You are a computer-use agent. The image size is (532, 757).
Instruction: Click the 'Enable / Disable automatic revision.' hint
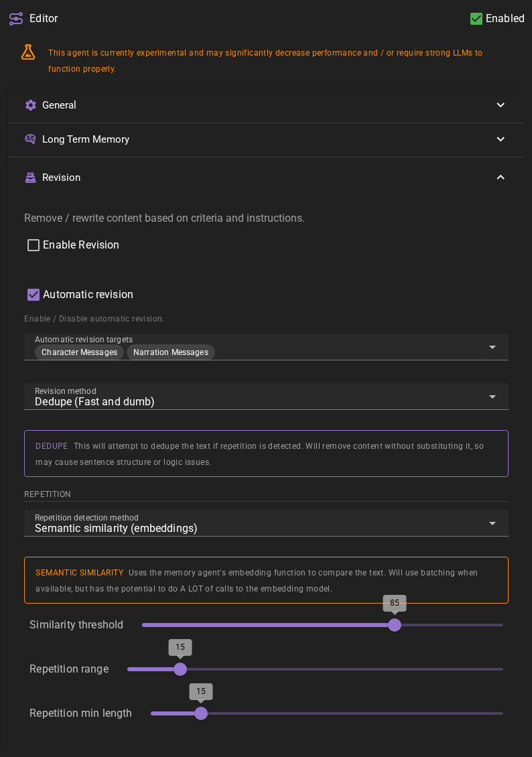(x=94, y=319)
